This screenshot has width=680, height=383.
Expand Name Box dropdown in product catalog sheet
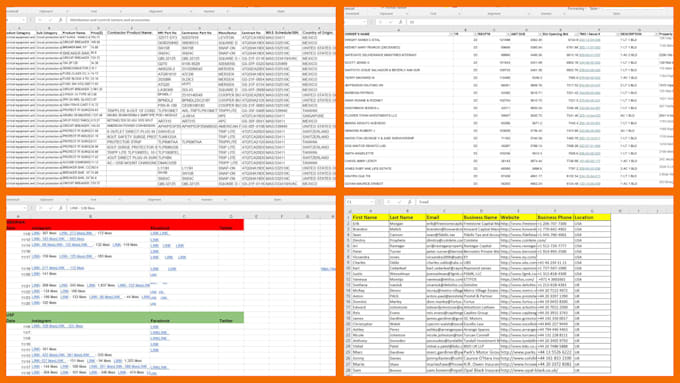click(x=23, y=20)
